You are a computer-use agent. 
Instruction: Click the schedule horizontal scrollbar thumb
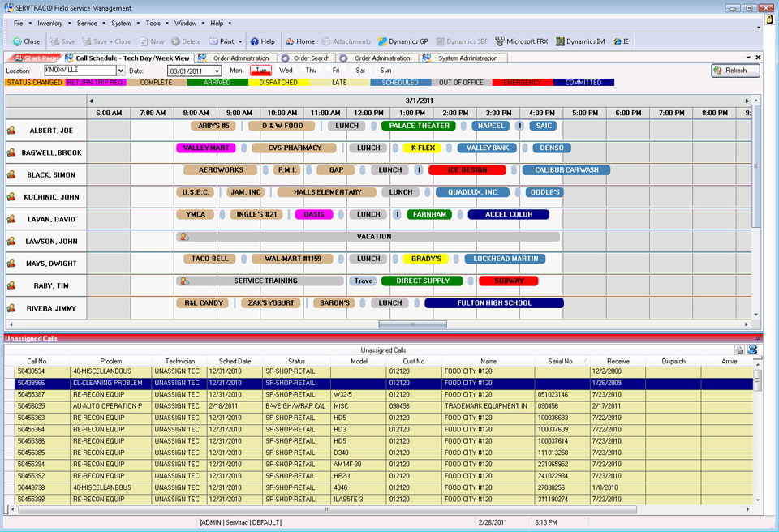click(x=412, y=324)
